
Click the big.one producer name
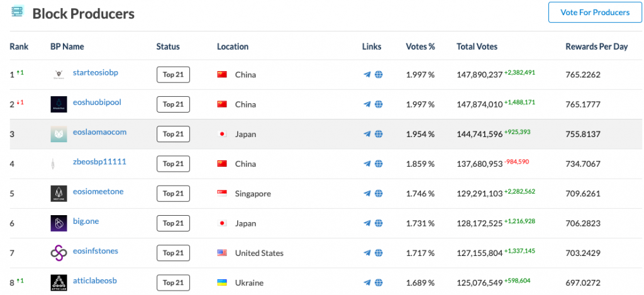pos(86,221)
